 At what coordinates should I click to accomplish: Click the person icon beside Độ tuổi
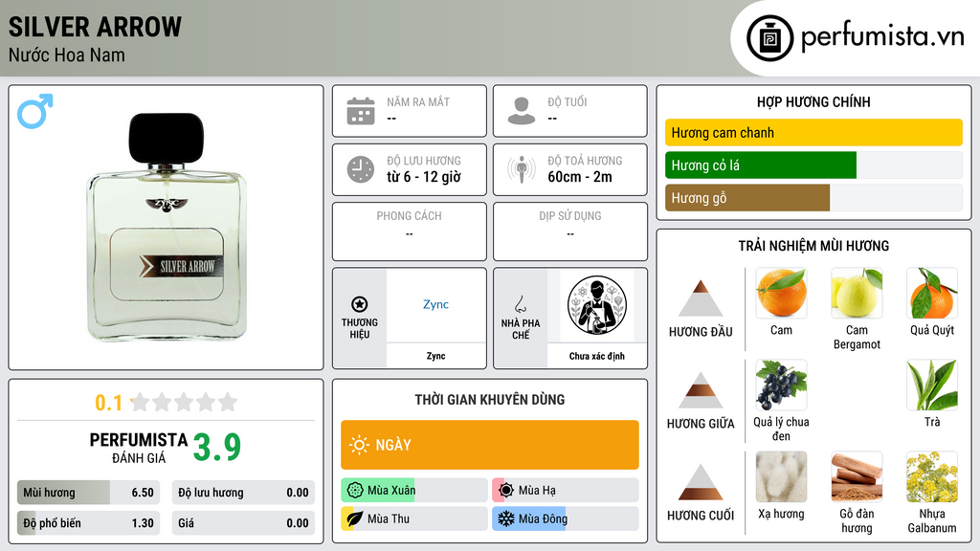[522, 111]
